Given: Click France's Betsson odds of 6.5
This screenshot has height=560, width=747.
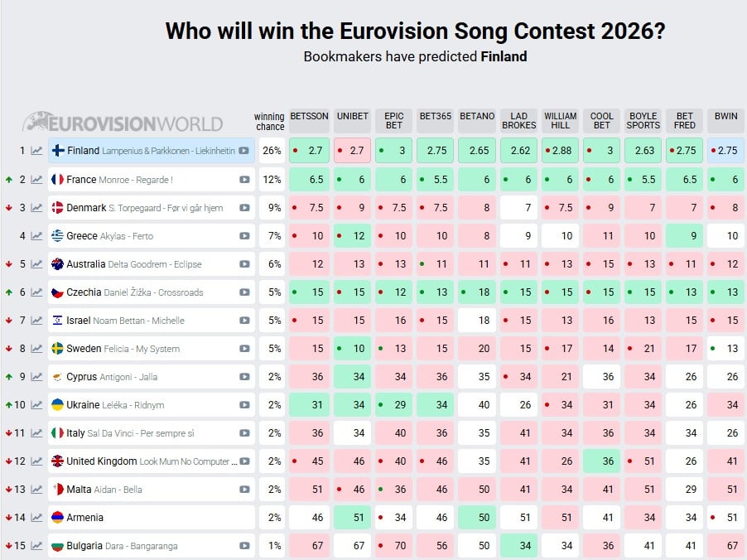Looking at the screenshot, I should click(309, 179).
